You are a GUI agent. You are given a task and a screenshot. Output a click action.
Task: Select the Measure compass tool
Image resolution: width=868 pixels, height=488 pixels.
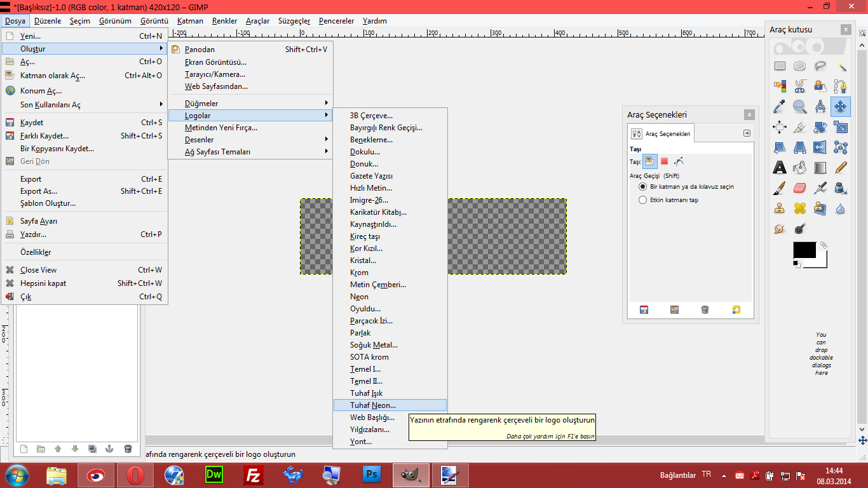click(x=820, y=107)
